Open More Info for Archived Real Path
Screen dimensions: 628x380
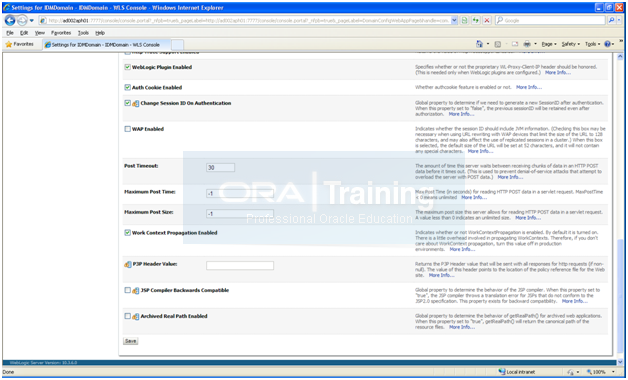coord(462,327)
